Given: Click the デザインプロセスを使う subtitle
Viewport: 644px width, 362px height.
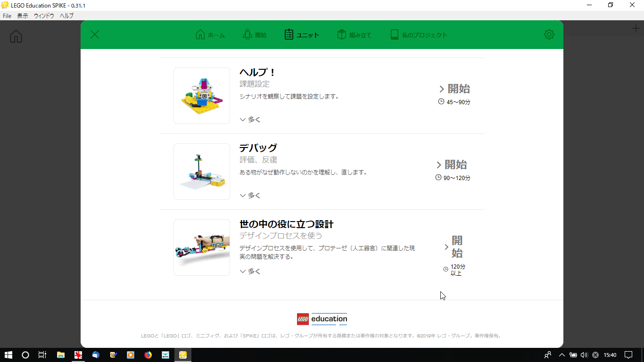Looking at the screenshot, I should [x=281, y=236].
